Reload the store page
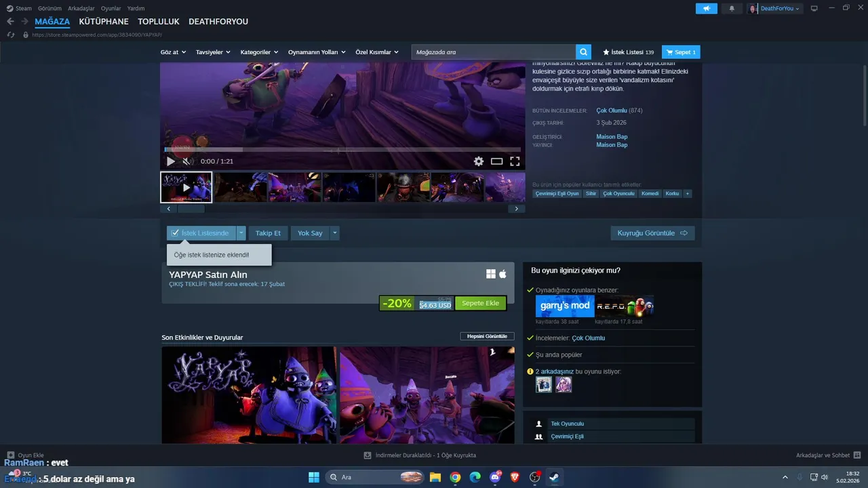868x488 pixels. coord(11,35)
